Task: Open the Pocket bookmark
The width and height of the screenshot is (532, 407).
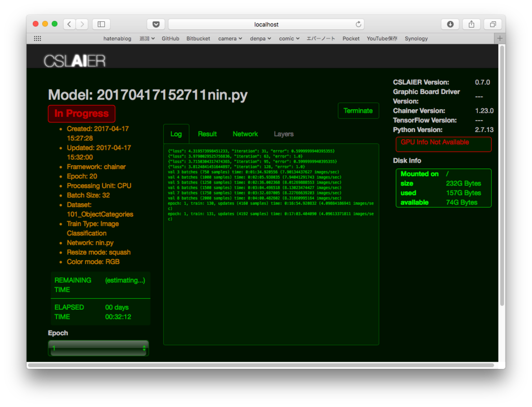Action: coord(351,38)
